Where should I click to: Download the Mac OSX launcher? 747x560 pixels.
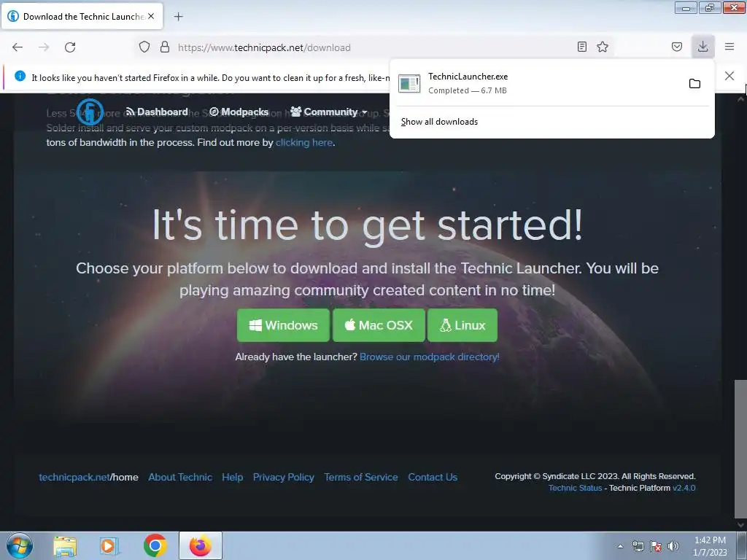tap(379, 325)
